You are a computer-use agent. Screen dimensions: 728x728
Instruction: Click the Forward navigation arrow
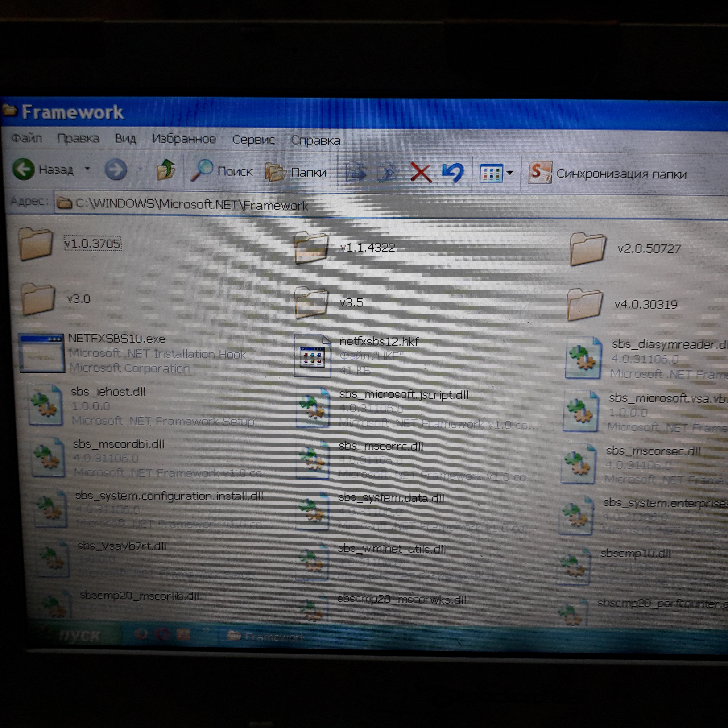click(x=116, y=170)
